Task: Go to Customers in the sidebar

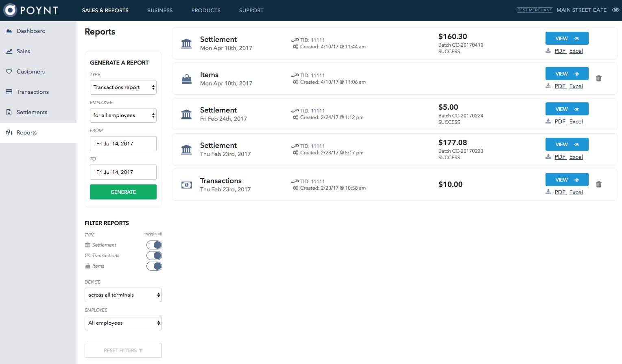Action: click(38, 72)
